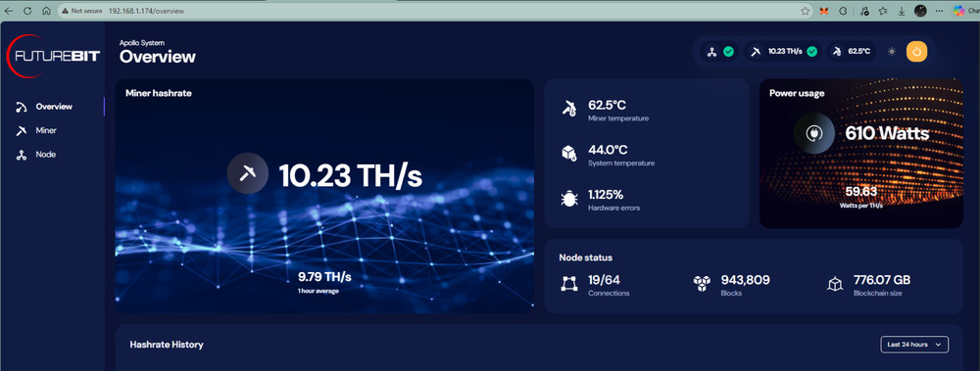Click the 10.23 TH/s main hashrate value
This screenshot has width=980, height=371.
click(351, 176)
